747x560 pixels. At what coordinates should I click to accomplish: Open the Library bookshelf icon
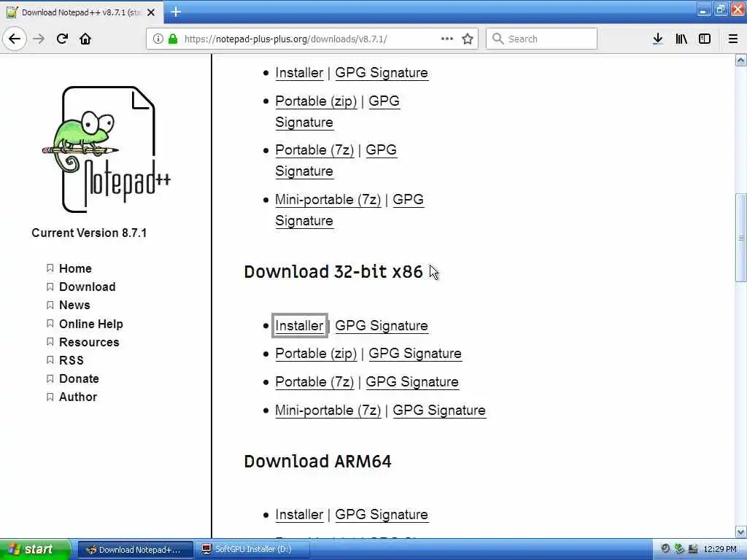click(x=681, y=39)
